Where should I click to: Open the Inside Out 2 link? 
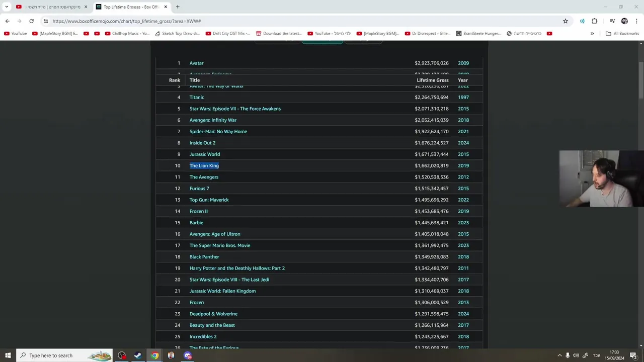pos(202,143)
